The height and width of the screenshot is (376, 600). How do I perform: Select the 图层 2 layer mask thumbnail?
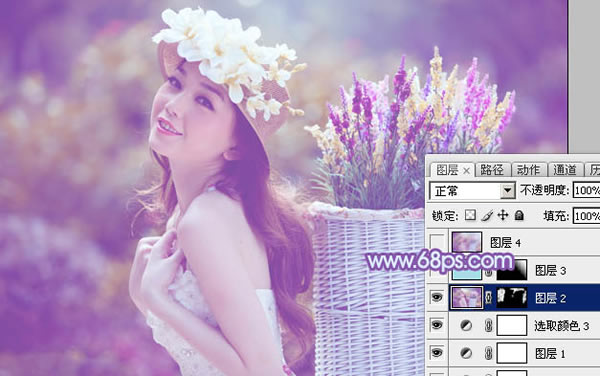pyautogui.click(x=512, y=298)
